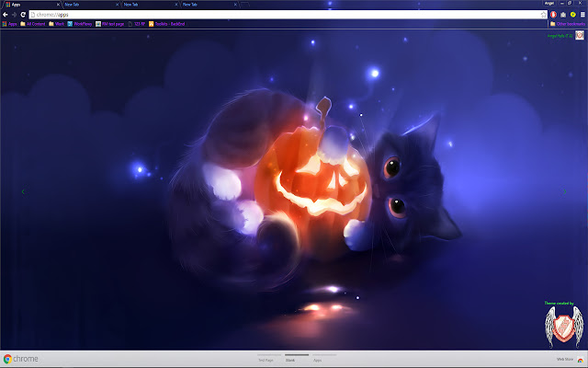Click the chrome logo at bottom left
588x368 pixels.
coord(20,359)
